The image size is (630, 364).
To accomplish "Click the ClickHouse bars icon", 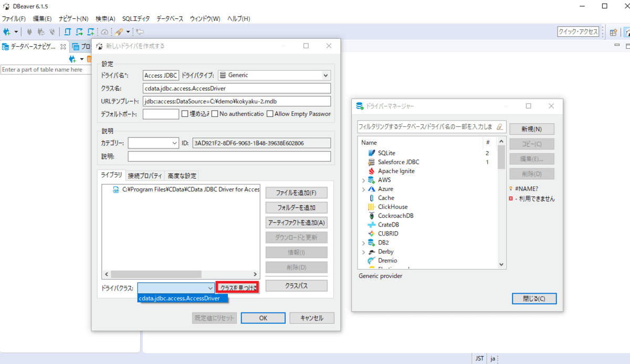I will 372,207.
